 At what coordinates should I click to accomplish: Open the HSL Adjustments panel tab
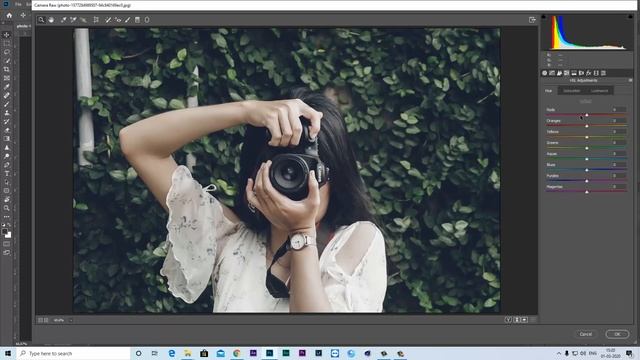(x=567, y=73)
